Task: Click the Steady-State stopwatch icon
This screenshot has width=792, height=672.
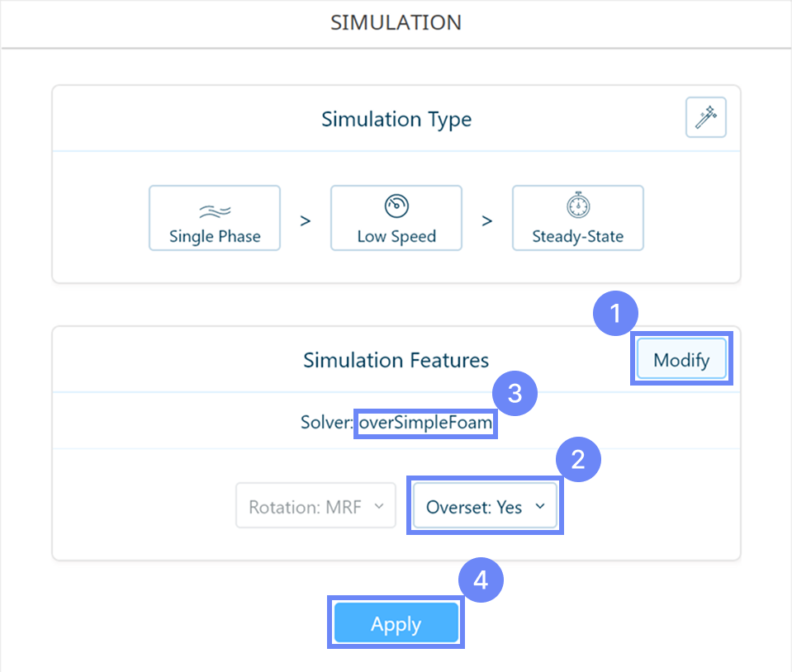Action: click(x=577, y=206)
